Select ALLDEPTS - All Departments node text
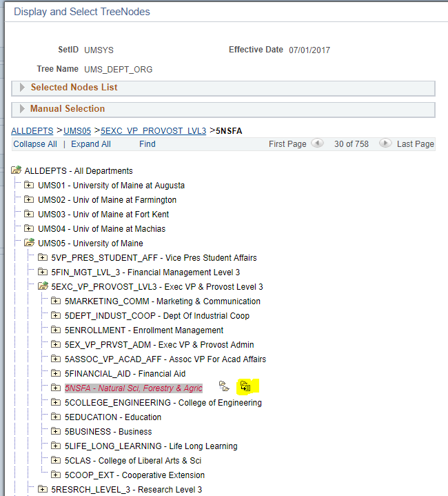 tap(79, 171)
